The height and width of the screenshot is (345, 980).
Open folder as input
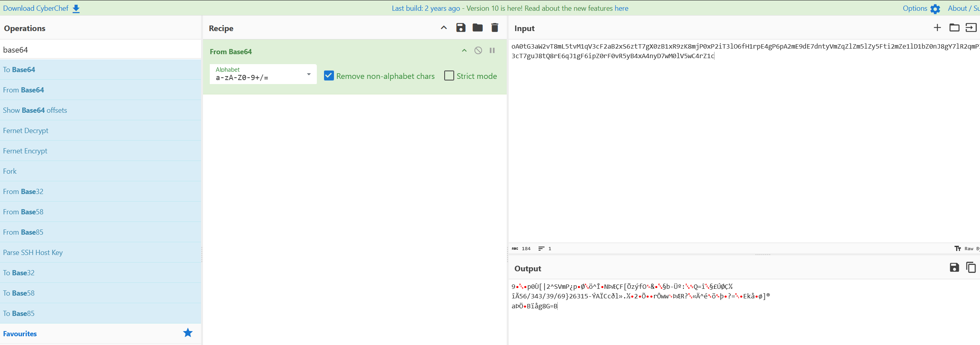[x=954, y=28]
